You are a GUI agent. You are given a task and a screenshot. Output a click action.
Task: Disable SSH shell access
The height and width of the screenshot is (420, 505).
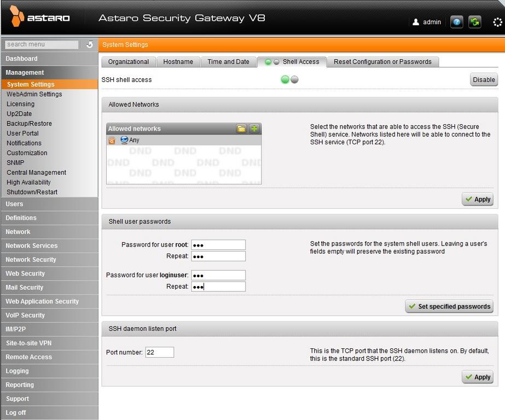tap(484, 80)
